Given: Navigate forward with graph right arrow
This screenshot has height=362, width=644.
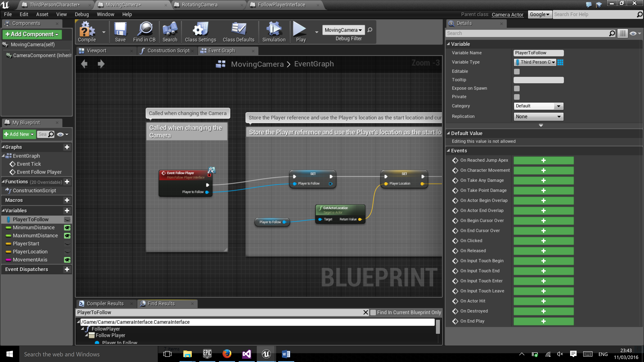Looking at the screenshot, I should click(101, 64).
